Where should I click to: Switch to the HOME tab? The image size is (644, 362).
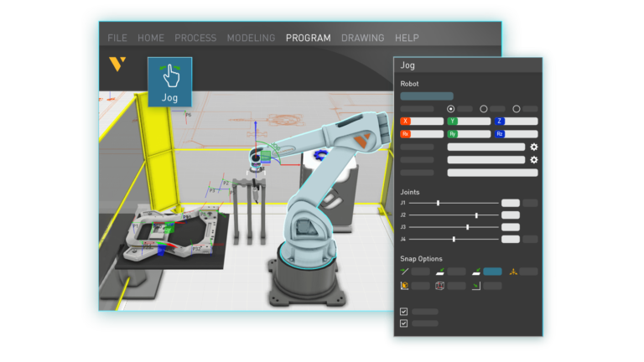(x=151, y=38)
